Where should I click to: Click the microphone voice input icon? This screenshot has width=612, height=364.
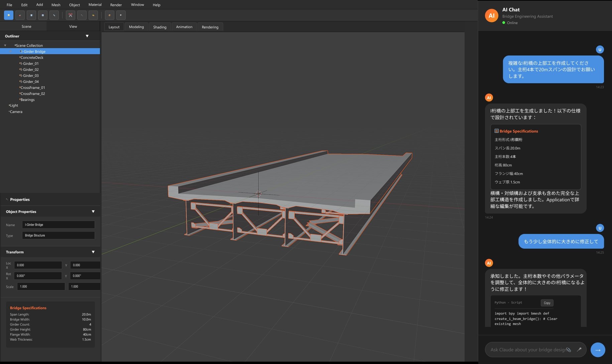click(579, 350)
